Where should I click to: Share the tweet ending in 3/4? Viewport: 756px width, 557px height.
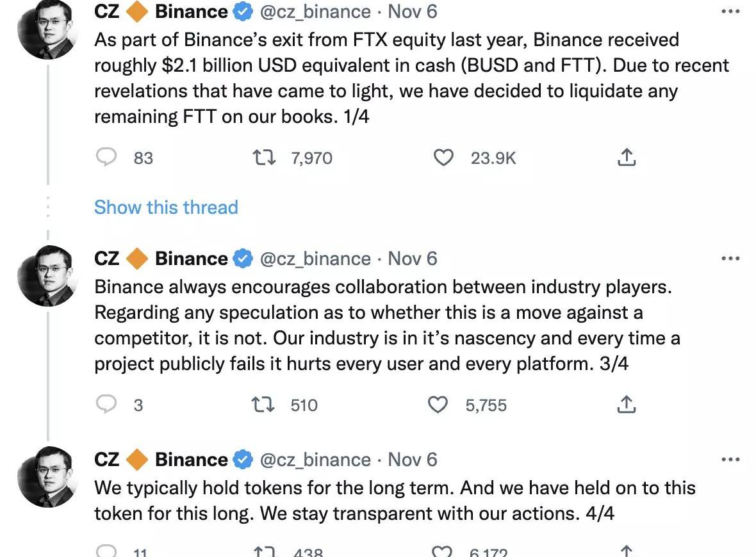pos(626,404)
